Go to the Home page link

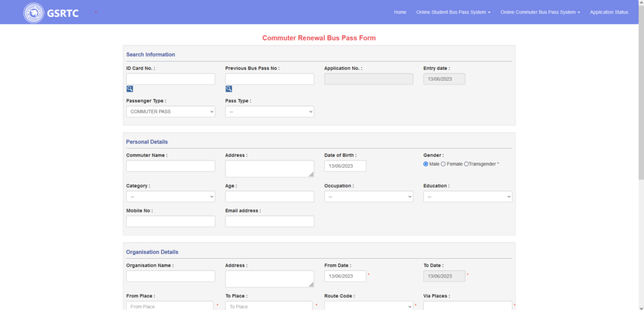tap(400, 12)
